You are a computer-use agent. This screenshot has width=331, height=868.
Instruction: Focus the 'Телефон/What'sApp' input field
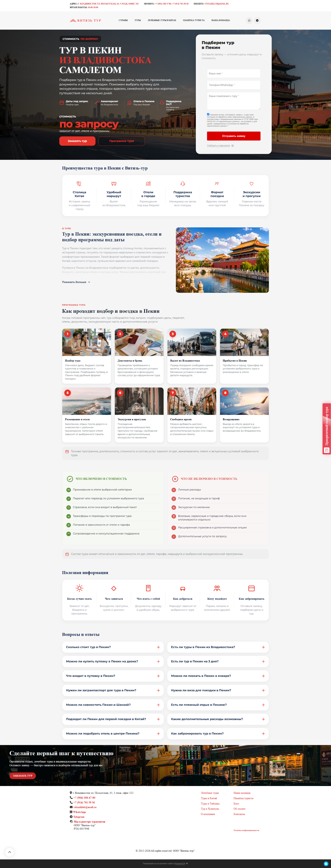pyautogui.click(x=233, y=85)
